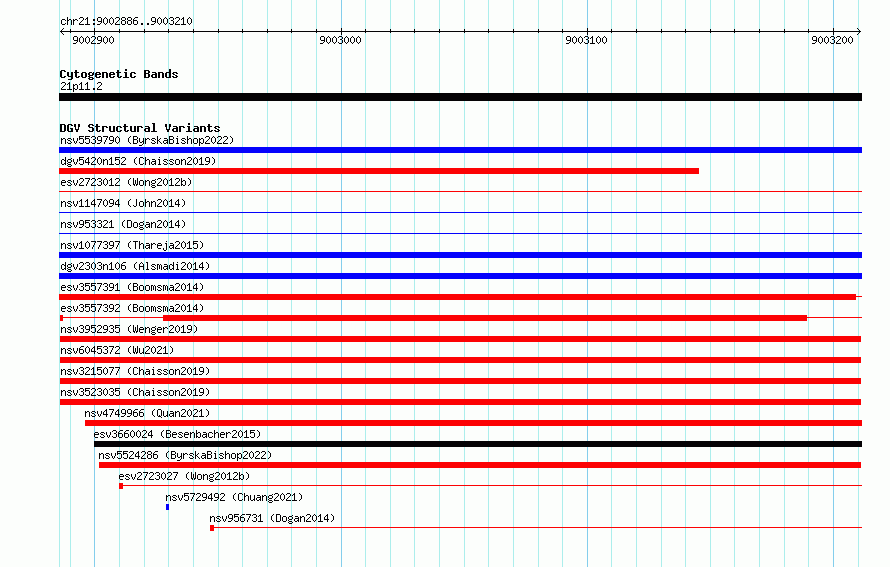Image resolution: width=890 pixels, height=567 pixels.
Task: Click the 9003200 ruler position
Action: pos(832,40)
